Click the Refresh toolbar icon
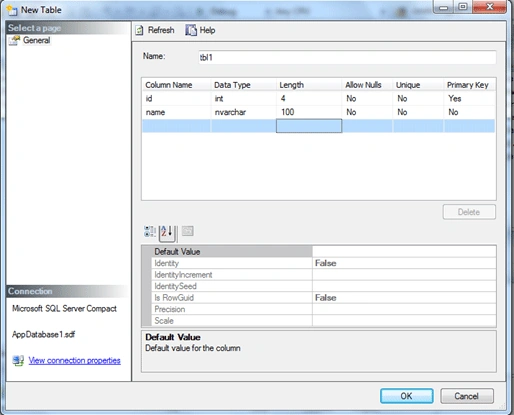Viewport: 514px width, 415px height. pyautogui.click(x=139, y=30)
